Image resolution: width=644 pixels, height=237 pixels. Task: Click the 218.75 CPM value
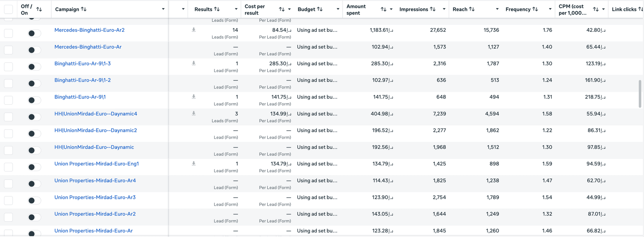[595, 97]
